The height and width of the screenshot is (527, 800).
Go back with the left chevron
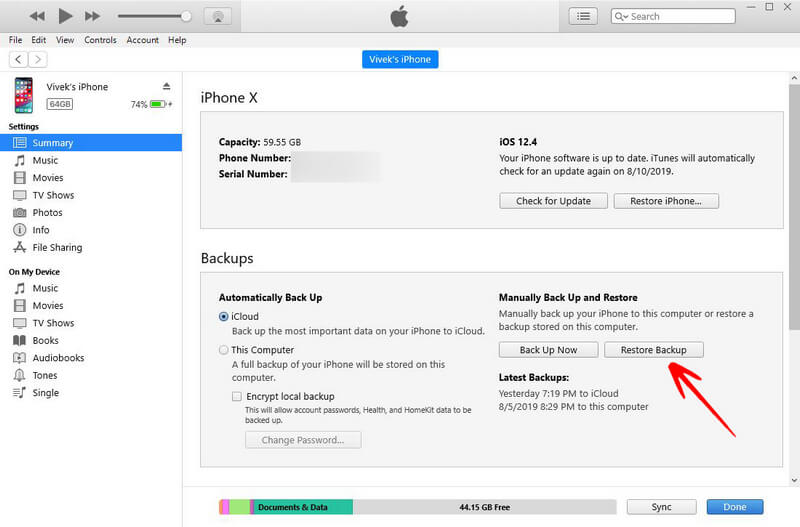(x=18, y=59)
